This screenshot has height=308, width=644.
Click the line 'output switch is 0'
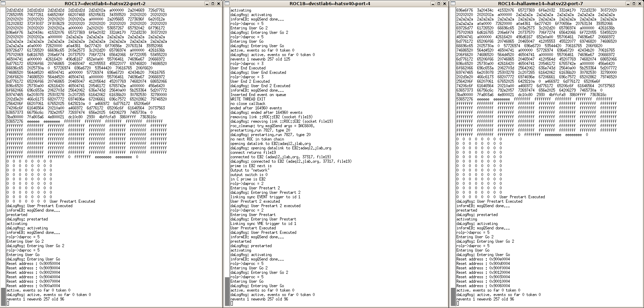pyautogui.click(x=249, y=175)
